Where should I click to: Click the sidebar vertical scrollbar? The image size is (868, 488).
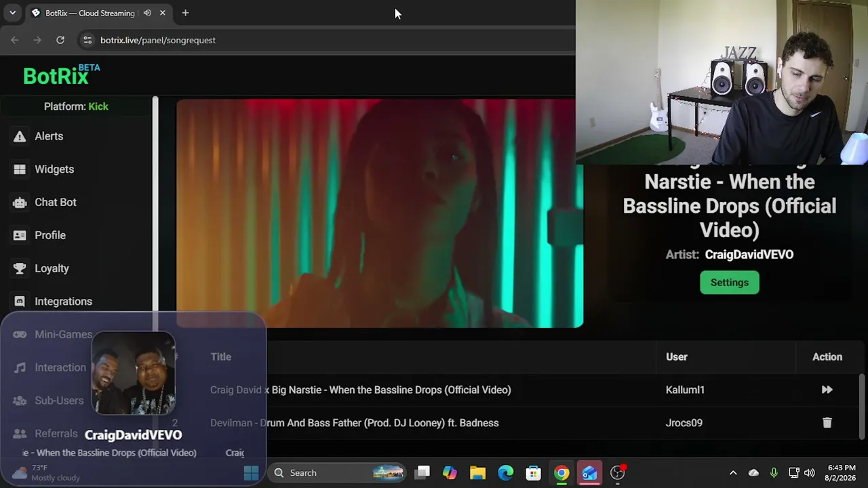pos(155,203)
